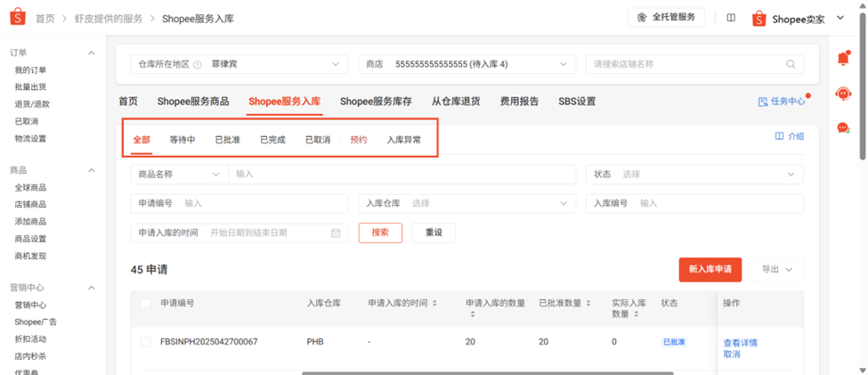Open the 入库仓库 select dropdown
Viewport: 868px width, 375px height.
click(x=467, y=203)
